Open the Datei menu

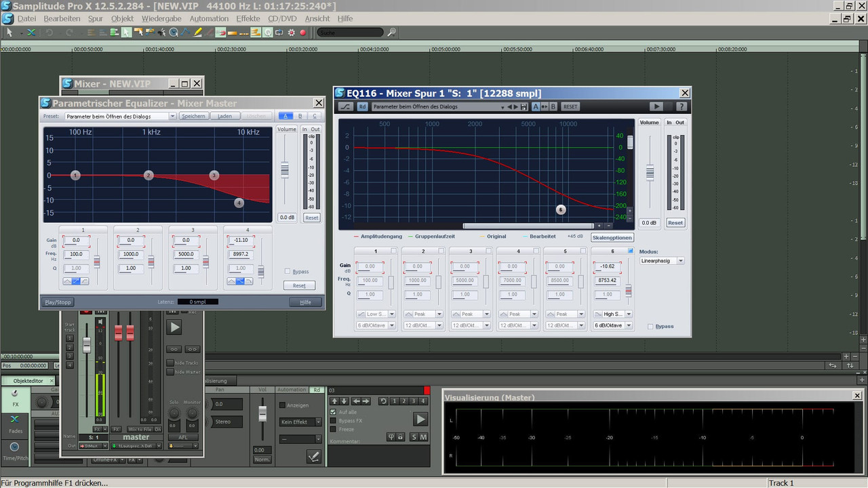pos(26,19)
